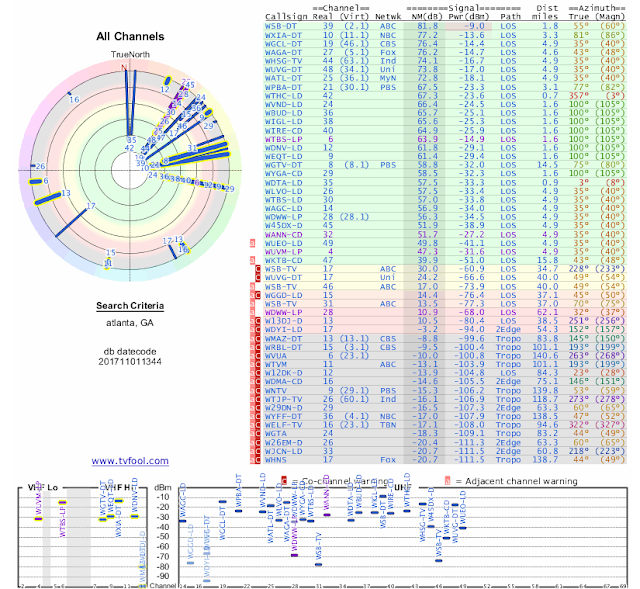Click the Path column header
Image resolution: width=640 pixels, height=589 pixels.
point(510,17)
